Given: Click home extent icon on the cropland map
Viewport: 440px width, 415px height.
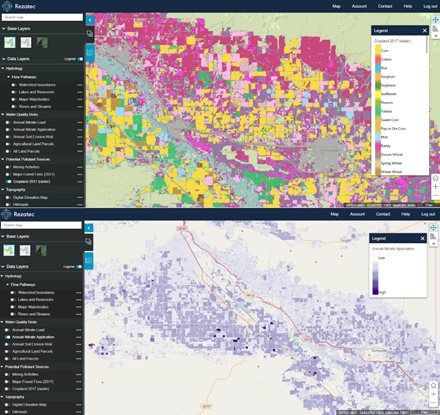Looking at the screenshot, I should [435, 178].
